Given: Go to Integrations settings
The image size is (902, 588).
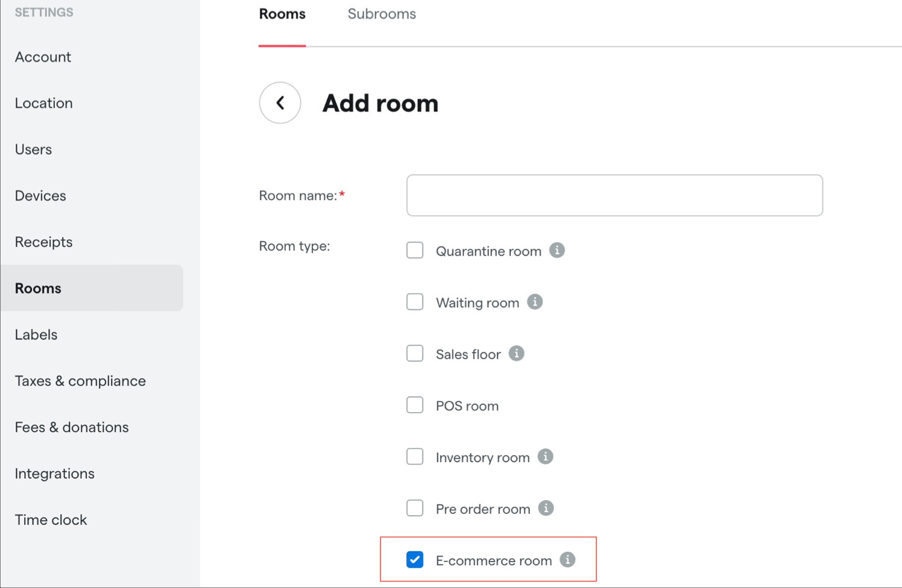Looking at the screenshot, I should [x=55, y=474].
